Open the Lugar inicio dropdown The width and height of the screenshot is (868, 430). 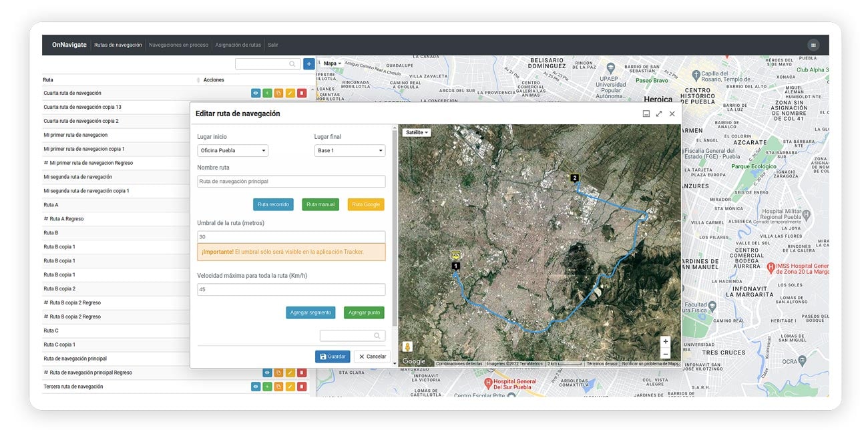[x=232, y=151]
